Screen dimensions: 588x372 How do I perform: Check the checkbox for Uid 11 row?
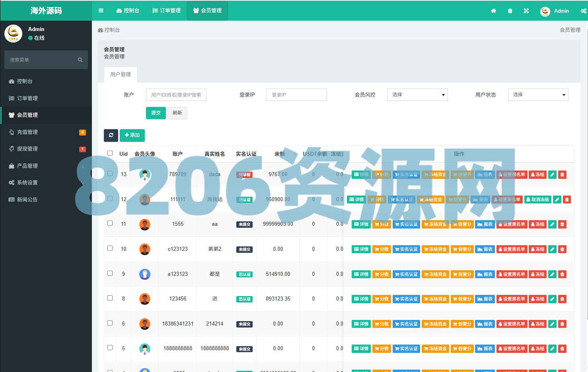click(110, 223)
